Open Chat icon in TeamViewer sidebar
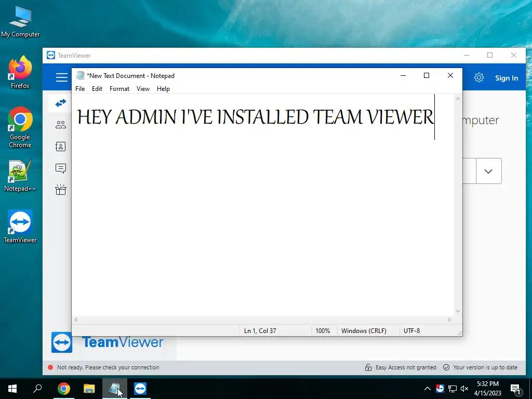 61,168
